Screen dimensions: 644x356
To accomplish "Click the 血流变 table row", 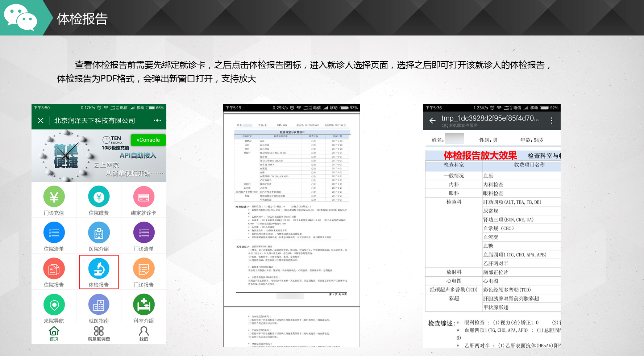I will pyautogui.click(x=522, y=237).
